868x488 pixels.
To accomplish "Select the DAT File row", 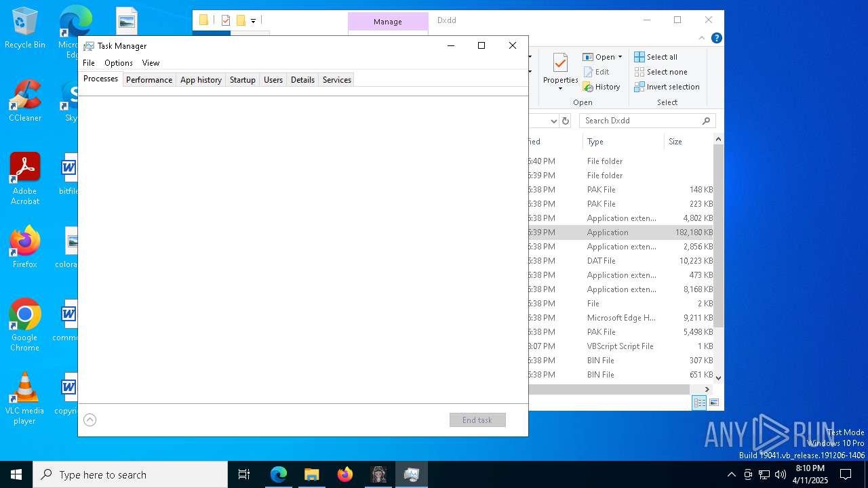I will 620,261.
